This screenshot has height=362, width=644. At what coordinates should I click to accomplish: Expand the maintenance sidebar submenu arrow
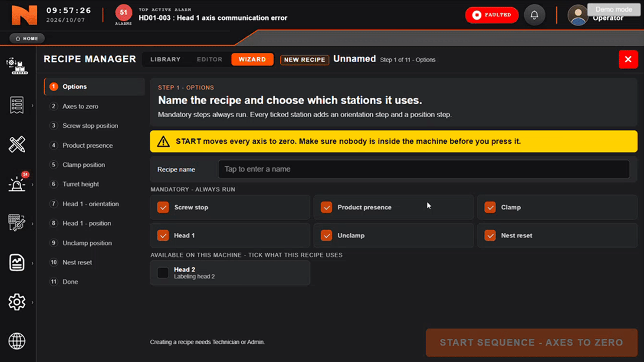[32, 223]
